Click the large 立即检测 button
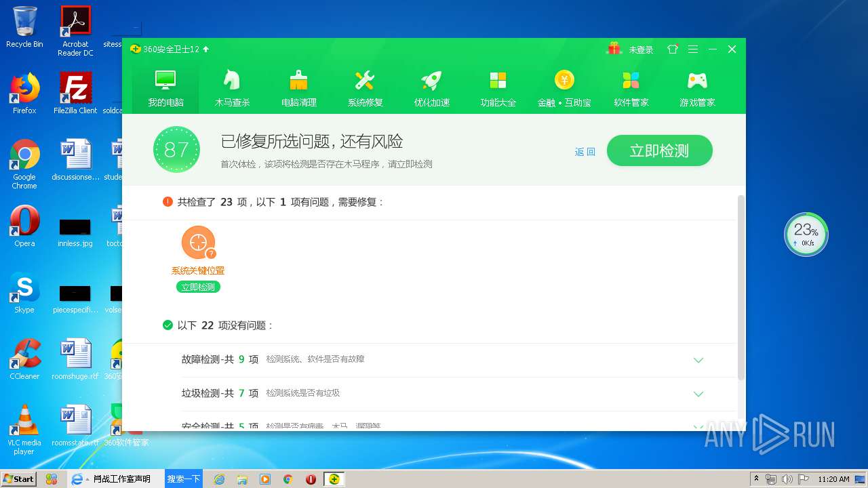The image size is (868, 488). point(659,150)
